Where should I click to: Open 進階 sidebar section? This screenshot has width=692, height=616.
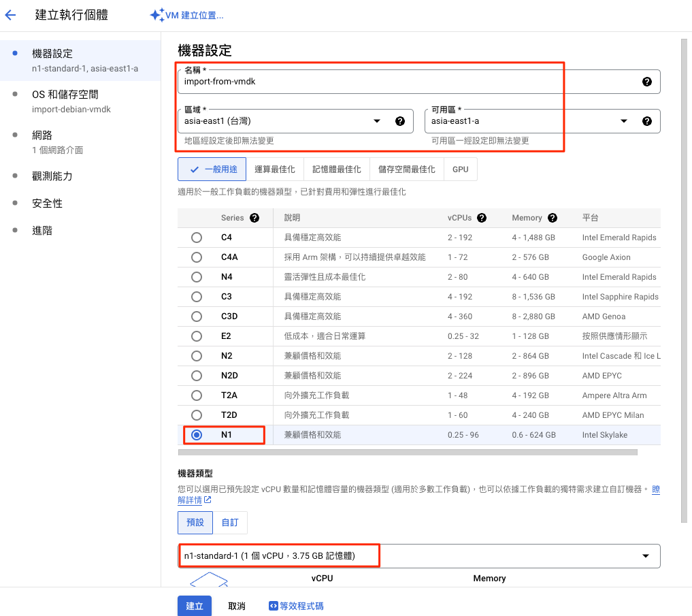pyautogui.click(x=80, y=230)
